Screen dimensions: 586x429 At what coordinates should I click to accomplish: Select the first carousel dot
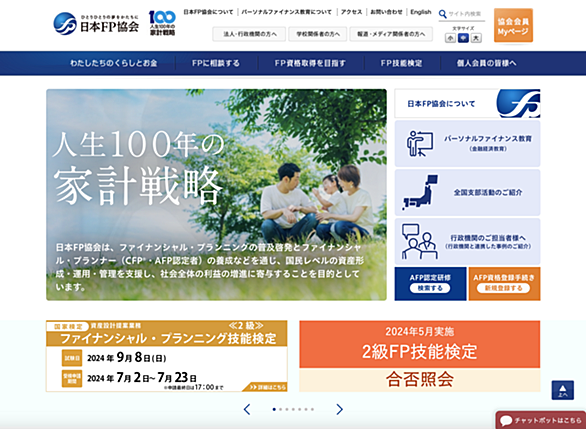274,410
